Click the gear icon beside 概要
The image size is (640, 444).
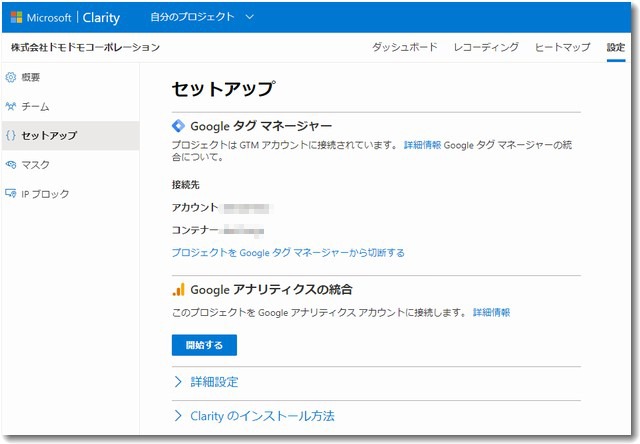11,77
